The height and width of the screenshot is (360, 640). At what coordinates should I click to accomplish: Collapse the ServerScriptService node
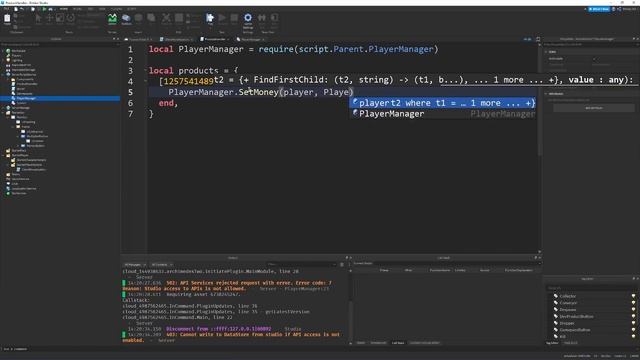click(x=3, y=74)
